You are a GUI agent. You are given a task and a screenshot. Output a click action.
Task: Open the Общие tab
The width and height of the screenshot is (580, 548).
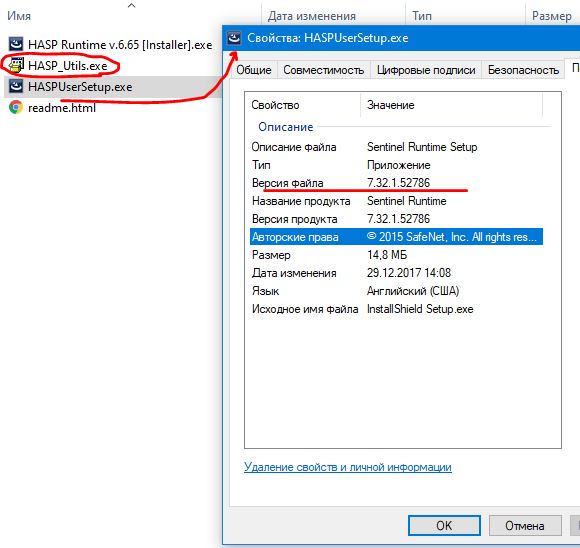(x=254, y=70)
